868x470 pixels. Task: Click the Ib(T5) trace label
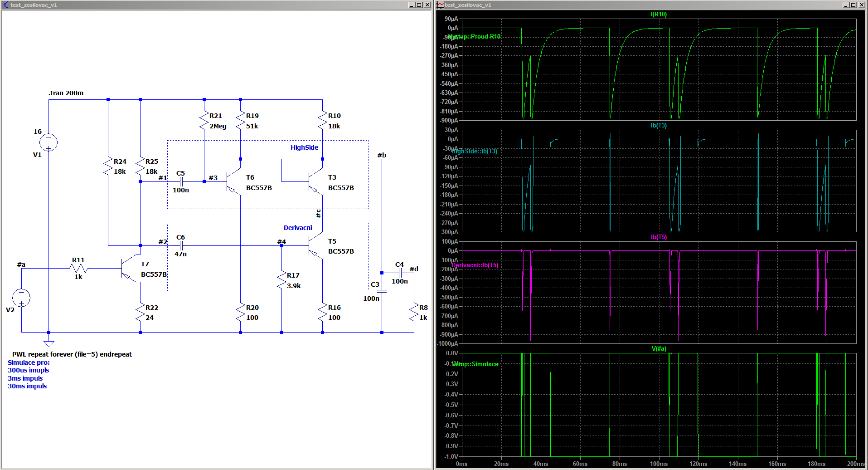(659, 237)
